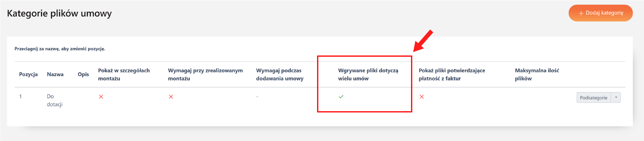Click the Maksymalna ilość plików column header
The height and width of the screenshot is (141, 644).
(537, 74)
